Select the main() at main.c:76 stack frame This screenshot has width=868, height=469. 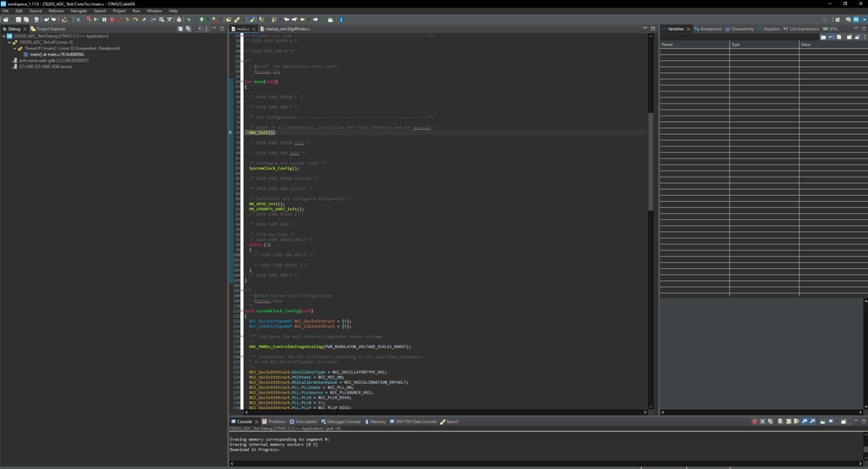tap(53, 54)
